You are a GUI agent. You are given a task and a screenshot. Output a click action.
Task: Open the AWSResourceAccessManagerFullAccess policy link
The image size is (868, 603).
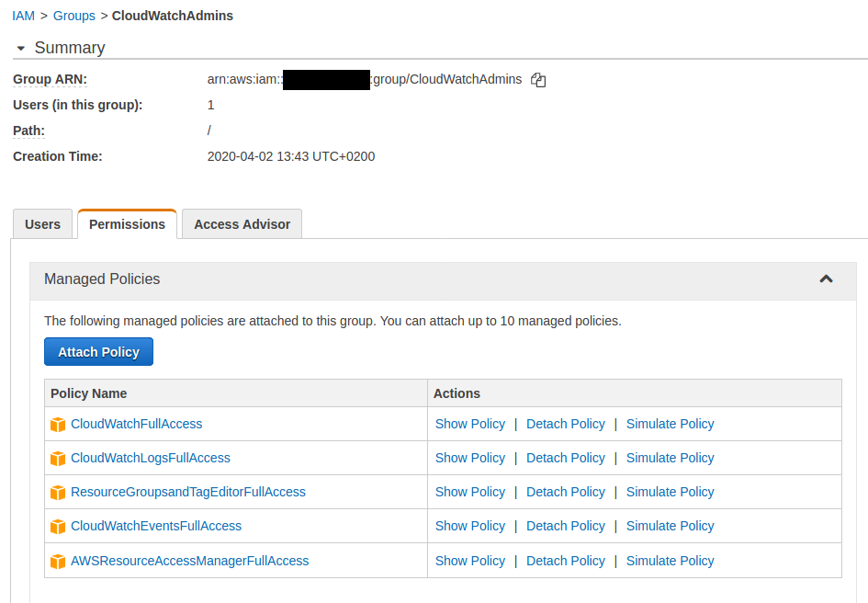click(x=190, y=561)
